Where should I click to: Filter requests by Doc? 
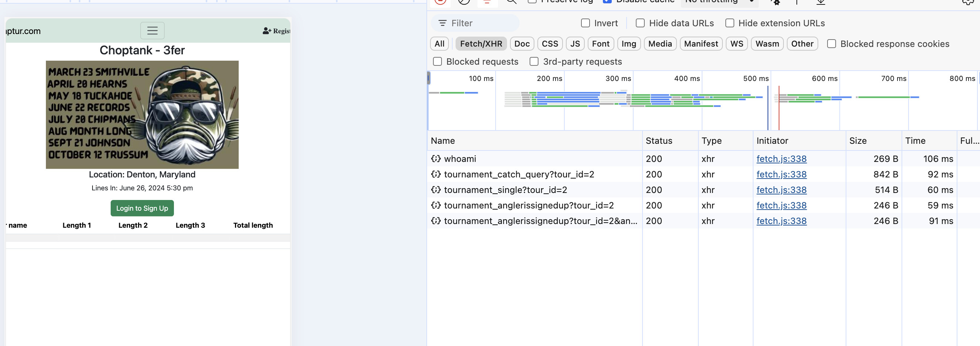tap(521, 44)
